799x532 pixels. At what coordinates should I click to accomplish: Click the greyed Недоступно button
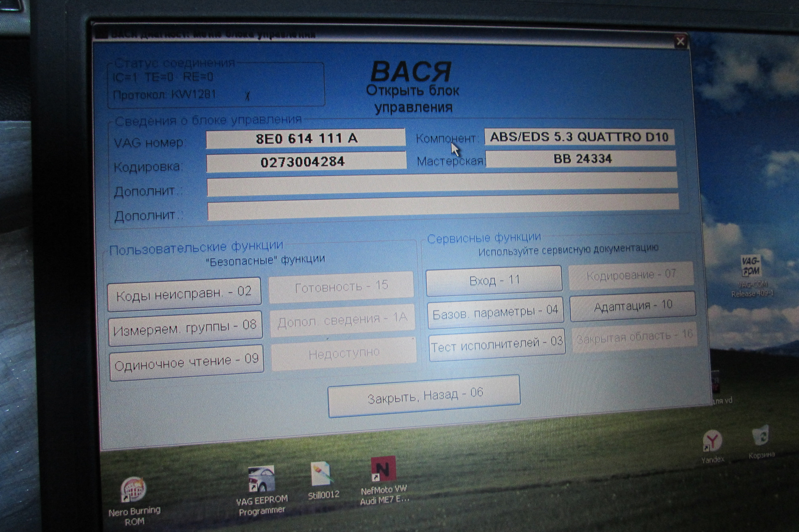[x=344, y=354]
